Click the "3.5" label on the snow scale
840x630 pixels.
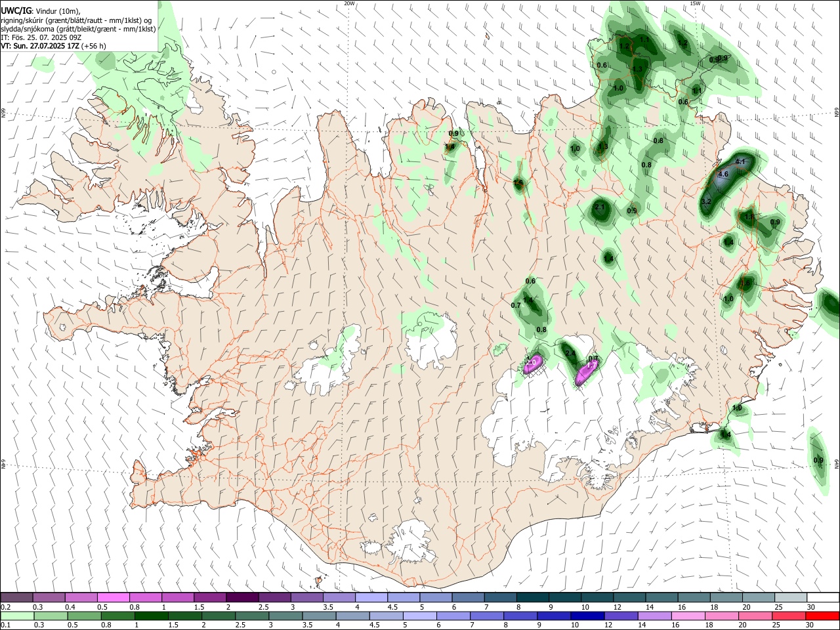tap(328, 607)
